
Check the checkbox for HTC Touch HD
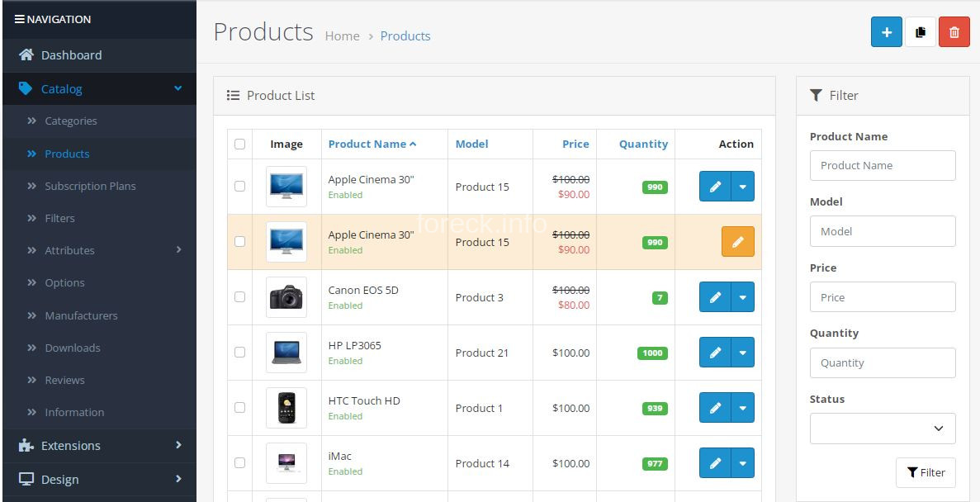[x=239, y=407]
